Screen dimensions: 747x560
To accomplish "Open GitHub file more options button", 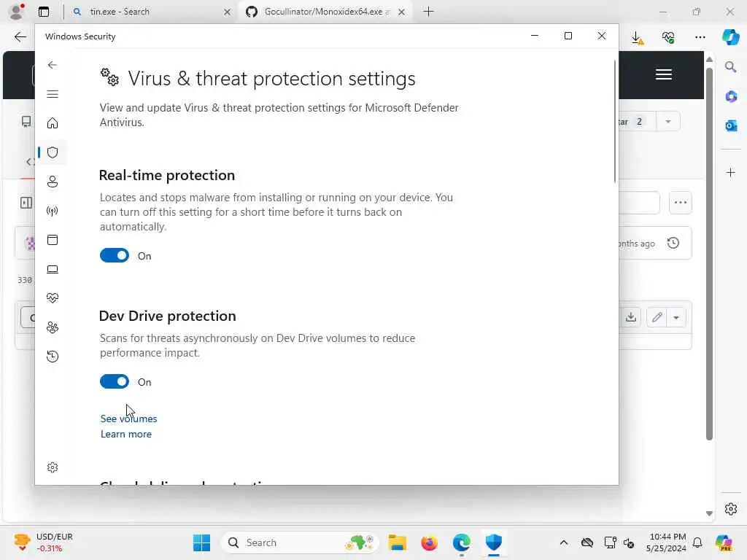I will (x=681, y=203).
